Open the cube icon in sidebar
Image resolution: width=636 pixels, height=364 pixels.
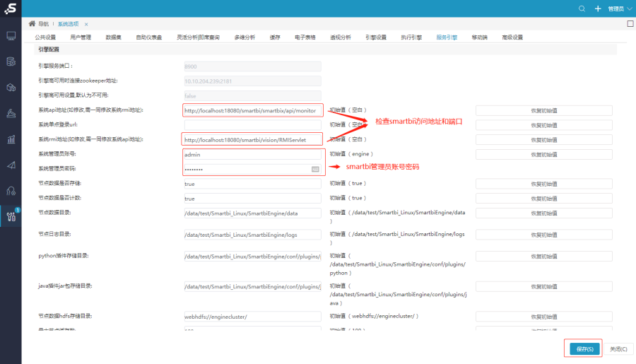[x=11, y=88]
